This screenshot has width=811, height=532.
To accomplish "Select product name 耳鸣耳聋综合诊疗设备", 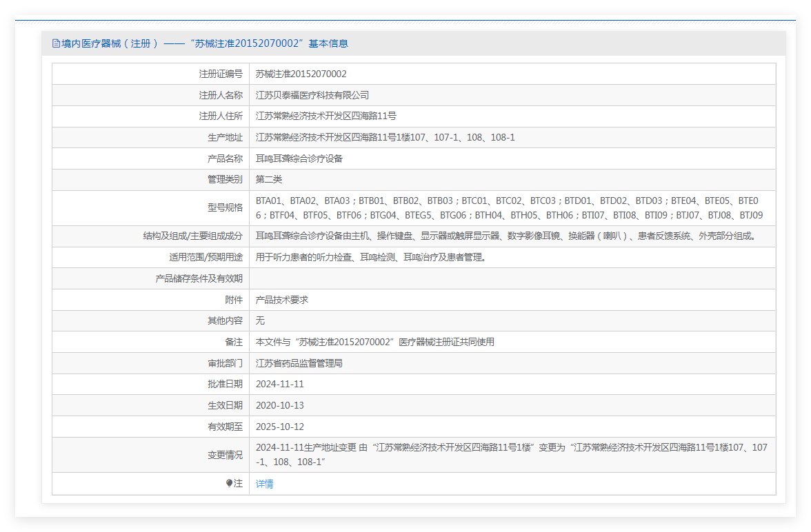I will tap(299, 158).
